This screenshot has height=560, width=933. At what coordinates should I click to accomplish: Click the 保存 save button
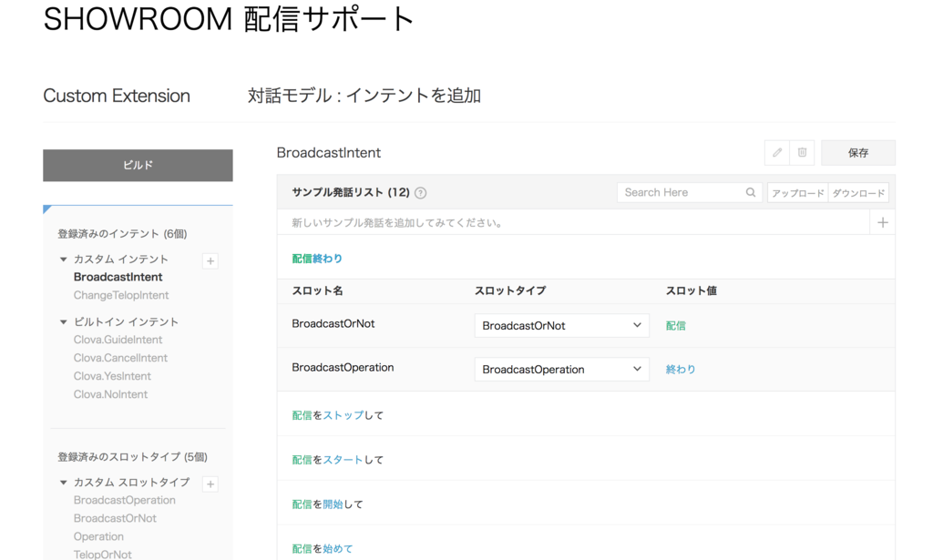[x=857, y=152]
